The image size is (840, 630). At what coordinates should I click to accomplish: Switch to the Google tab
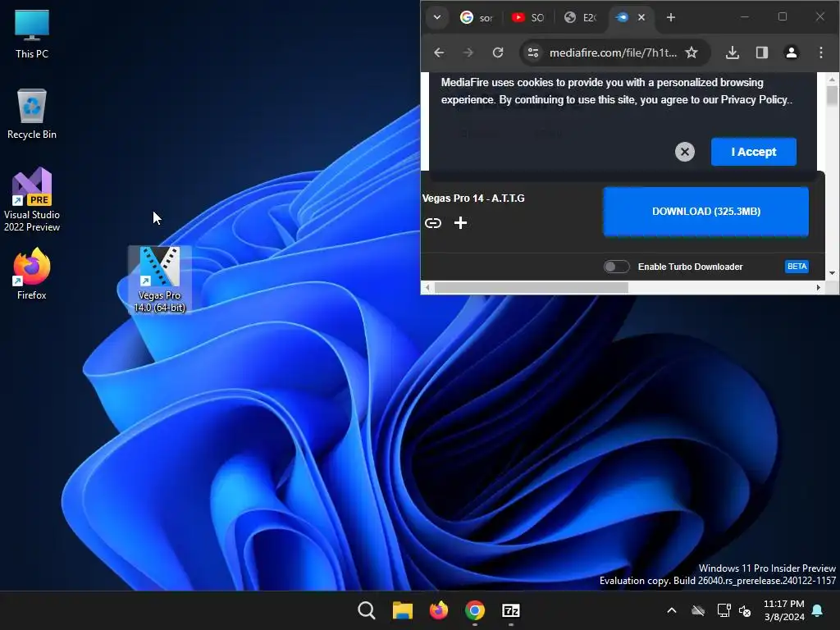point(476,18)
